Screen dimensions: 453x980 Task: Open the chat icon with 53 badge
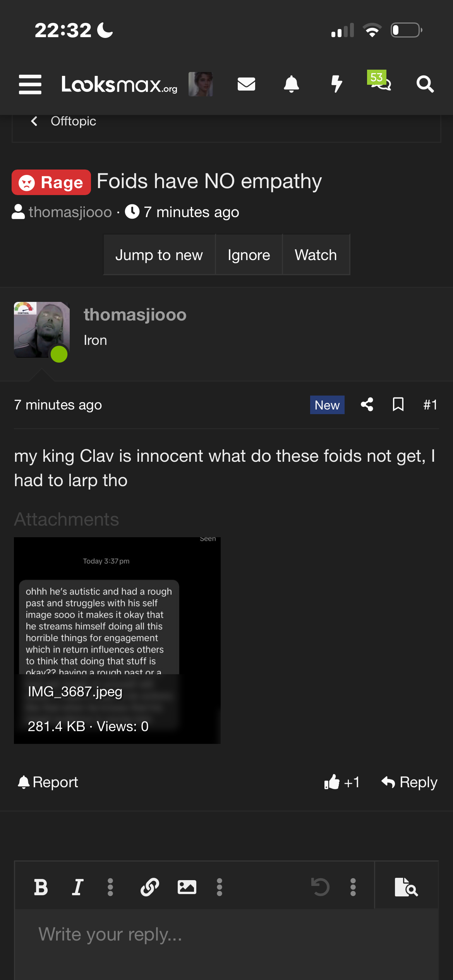[379, 81]
